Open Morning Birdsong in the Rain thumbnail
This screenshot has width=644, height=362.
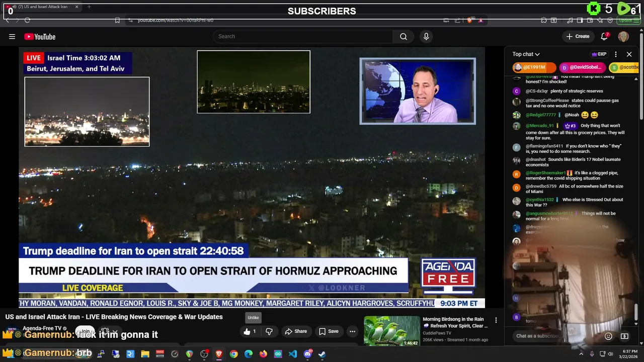(391, 331)
